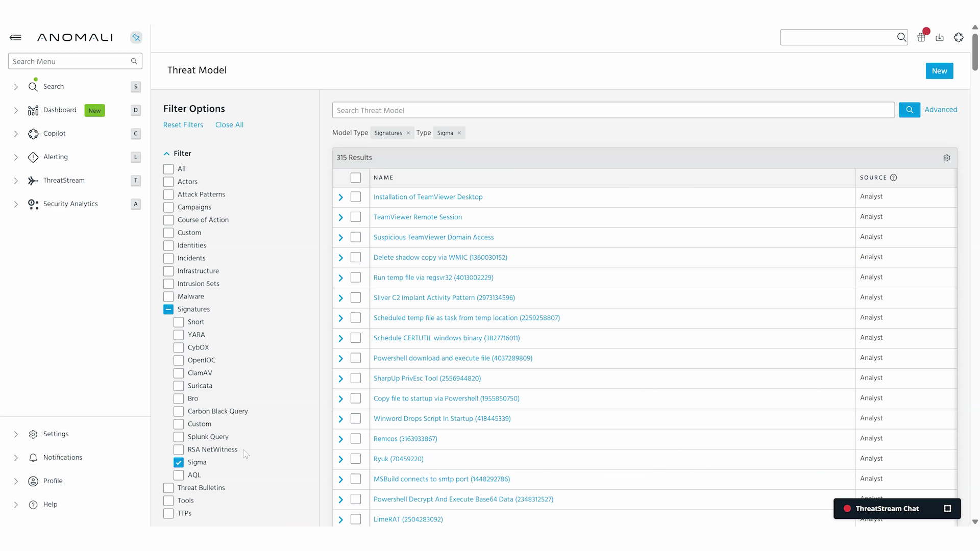
Task: Open the gift box notifications icon
Action: click(921, 37)
